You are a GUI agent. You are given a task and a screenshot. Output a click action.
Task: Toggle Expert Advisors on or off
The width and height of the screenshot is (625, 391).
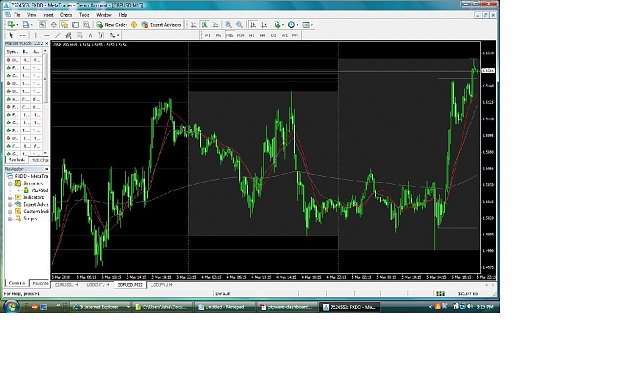pyautogui.click(x=161, y=25)
